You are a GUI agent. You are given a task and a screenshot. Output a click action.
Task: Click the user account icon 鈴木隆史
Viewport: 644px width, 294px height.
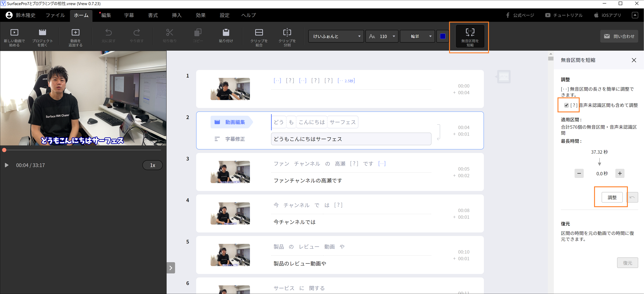pos(9,15)
